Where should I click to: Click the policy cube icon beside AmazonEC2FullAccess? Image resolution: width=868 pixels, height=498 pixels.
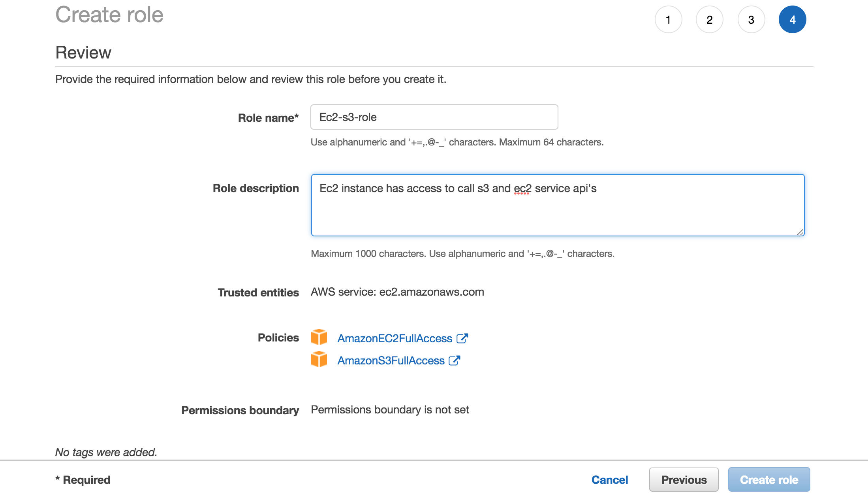click(x=319, y=338)
